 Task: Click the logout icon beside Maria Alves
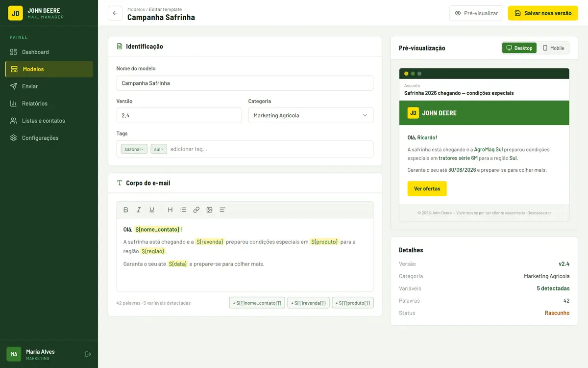[x=88, y=354]
